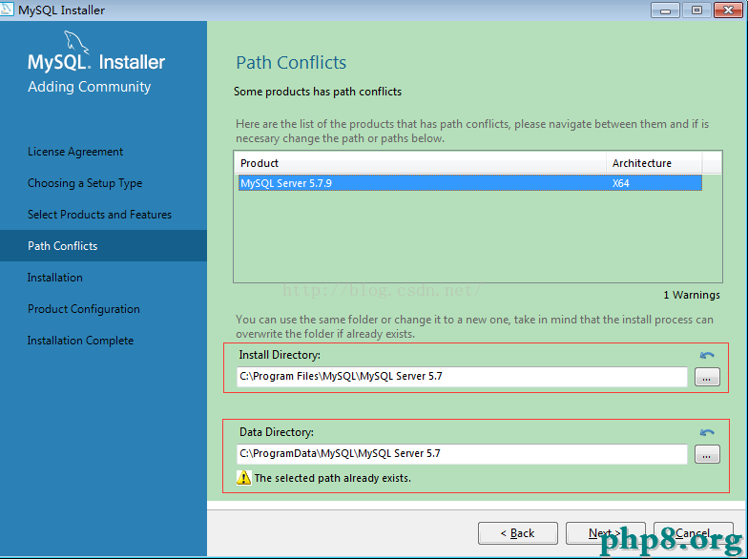Viewport: 748px width, 560px height.
Task: Click the Product column header
Action: 420,163
